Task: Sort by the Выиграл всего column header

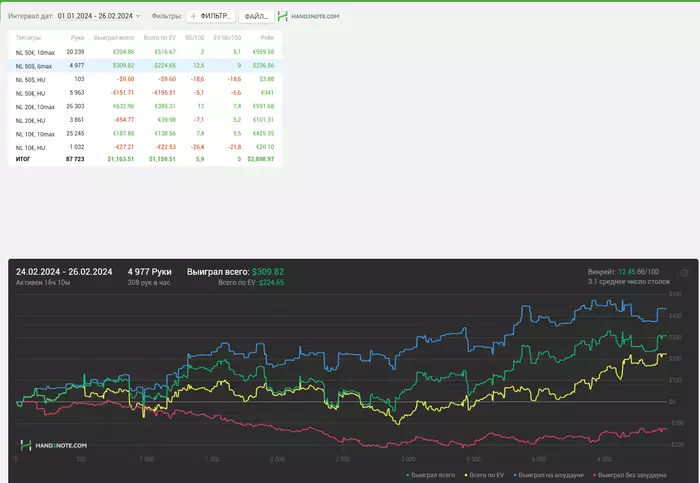Action: 114,38
